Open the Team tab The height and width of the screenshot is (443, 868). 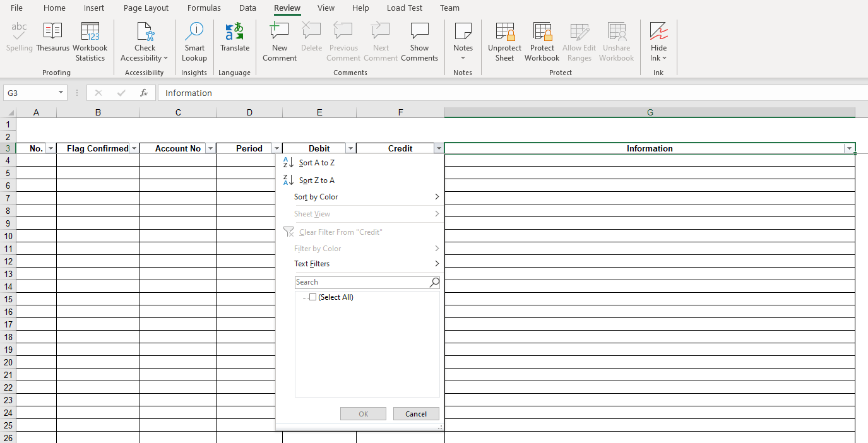click(x=450, y=8)
